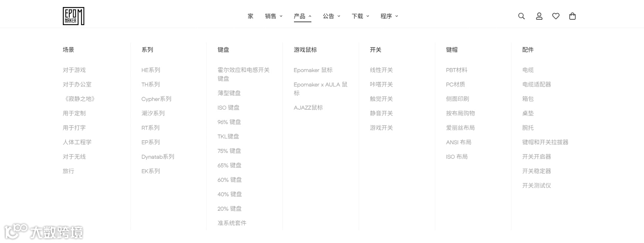644x243 pixels.
Task: Click the 家 menu item
Action: click(x=251, y=16)
